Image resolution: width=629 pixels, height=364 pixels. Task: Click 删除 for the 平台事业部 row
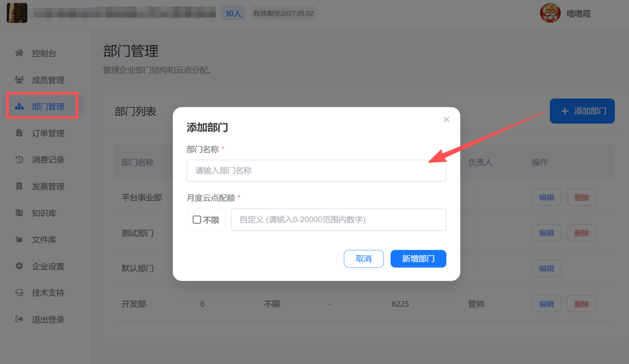pyautogui.click(x=581, y=197)
